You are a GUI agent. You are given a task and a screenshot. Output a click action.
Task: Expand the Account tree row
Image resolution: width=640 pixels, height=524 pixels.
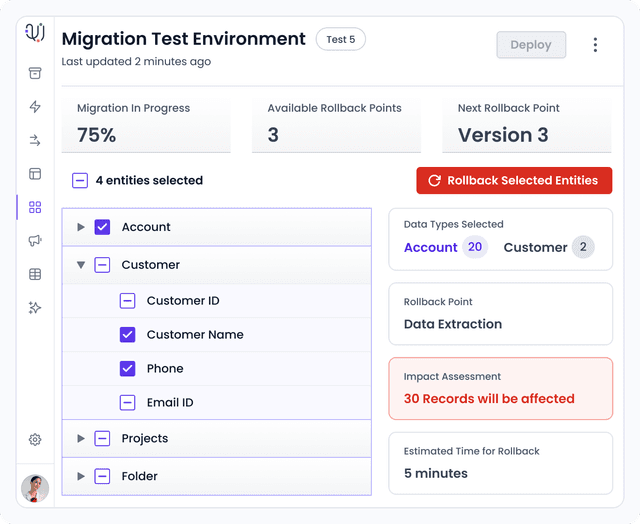point(81,227)
